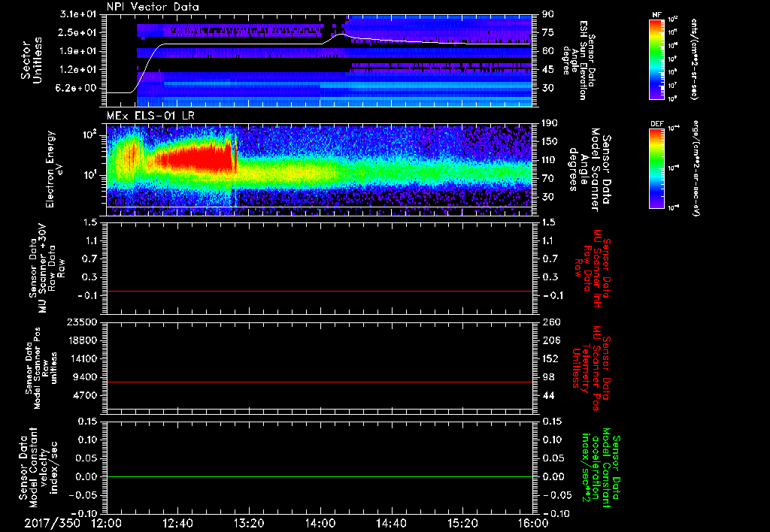Click the '18800' scanner position tick value
This screenshot has height=532, width=770.
pyautogui.click(x=81, y=340)
